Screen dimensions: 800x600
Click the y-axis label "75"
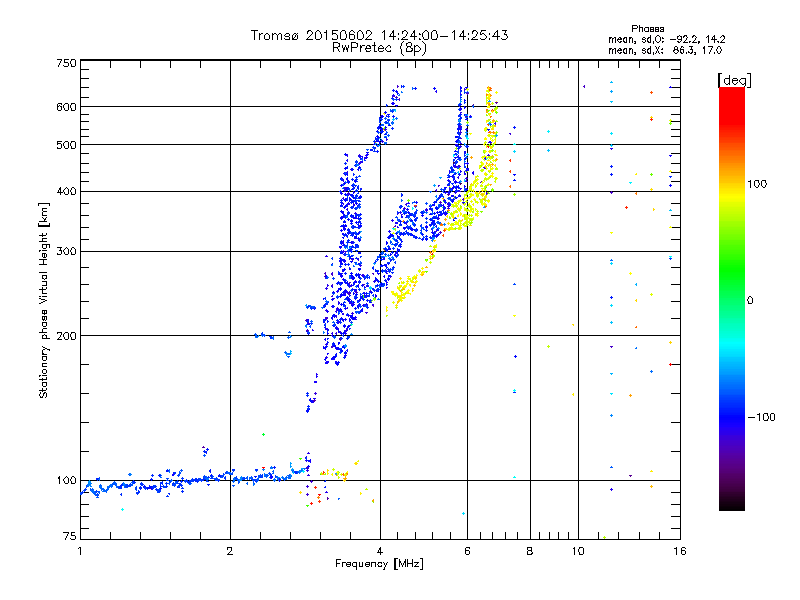[x=70, y=536]
